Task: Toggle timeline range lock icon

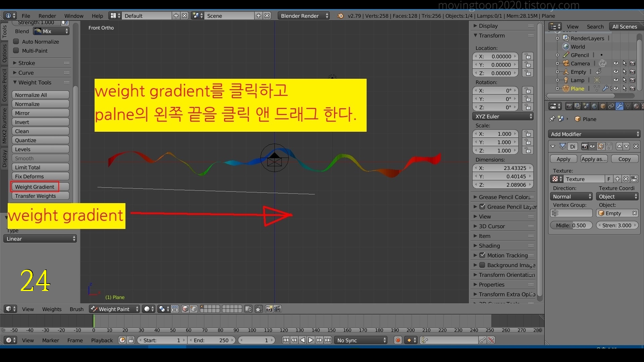Action: click(x=131, y=340)
